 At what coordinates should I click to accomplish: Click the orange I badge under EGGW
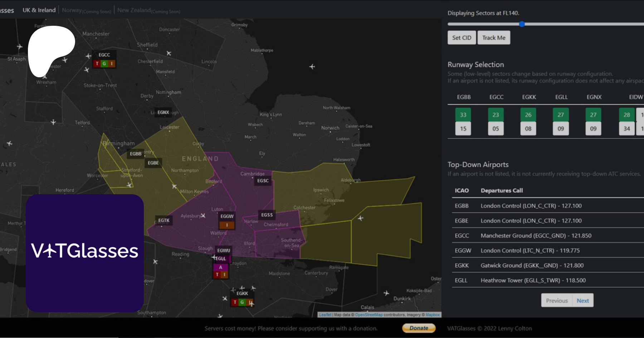227,225
